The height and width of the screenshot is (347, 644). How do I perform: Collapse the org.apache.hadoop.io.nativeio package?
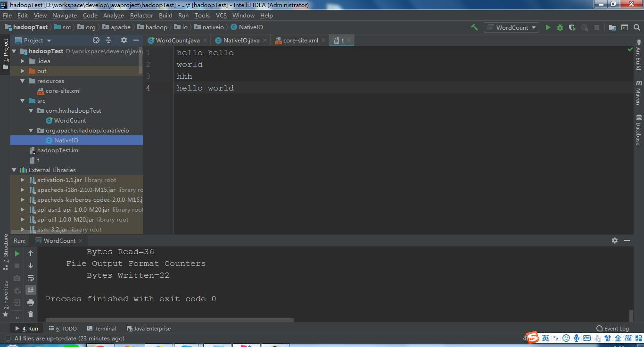[31, 130]
